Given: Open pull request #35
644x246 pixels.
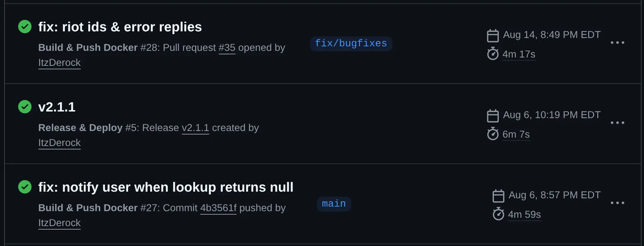Looking at the screenshot, I should coord(227,48).
